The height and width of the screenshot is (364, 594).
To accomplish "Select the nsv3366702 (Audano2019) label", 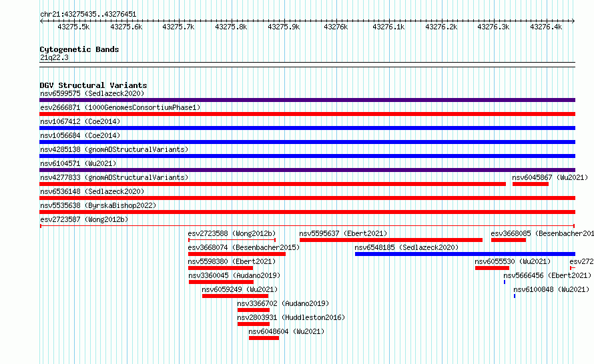I will (x=283, y=303).
